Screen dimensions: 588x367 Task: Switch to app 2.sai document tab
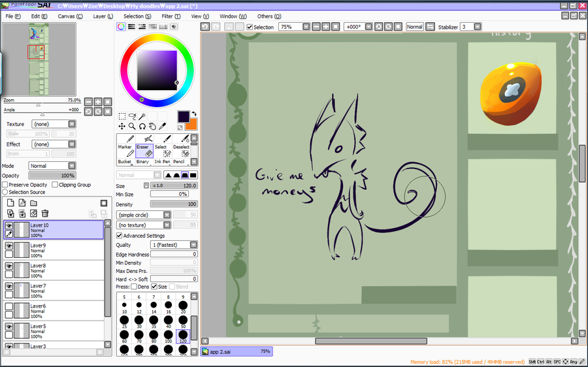click(x=237, y=351)
